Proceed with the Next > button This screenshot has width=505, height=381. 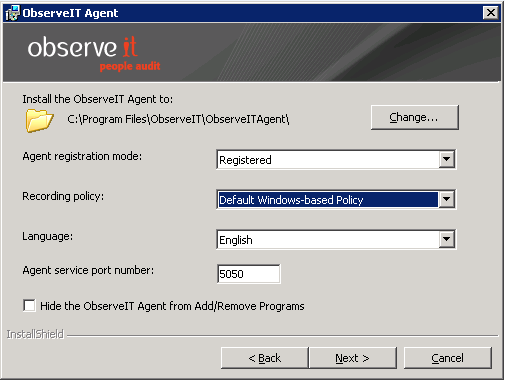pyautogui.click(x=353, y=358)
